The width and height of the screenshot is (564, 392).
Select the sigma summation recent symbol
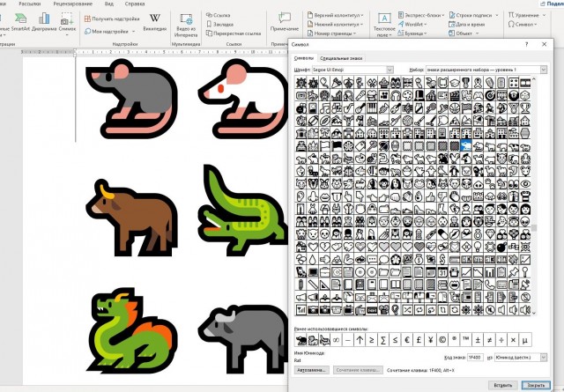tap(383, 339)
